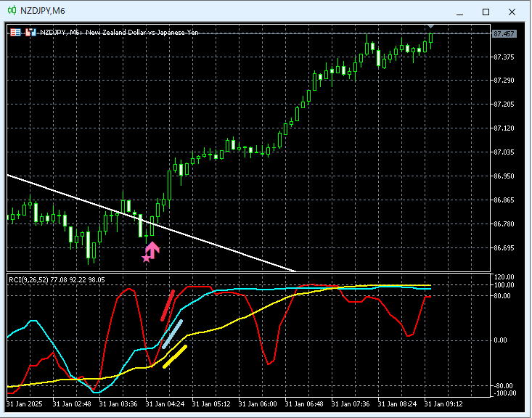
Task: Click the green candlestick window icon
Action: 12,10
